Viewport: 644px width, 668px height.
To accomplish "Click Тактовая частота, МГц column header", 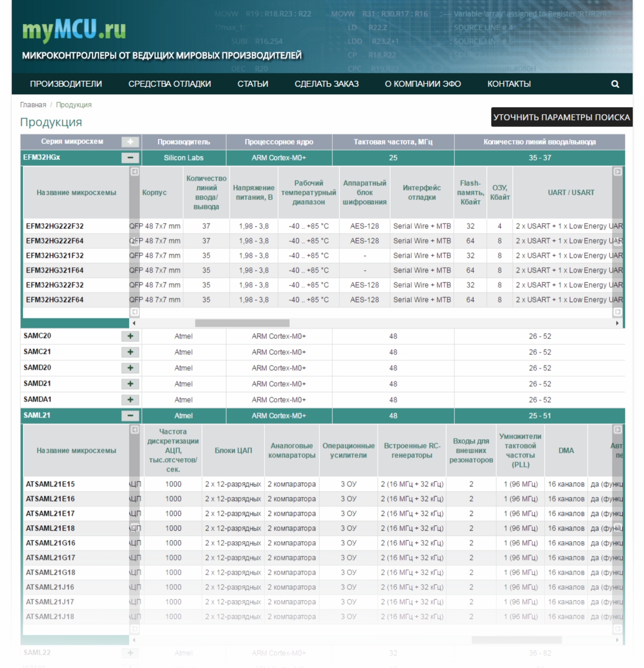I will pos(393,142).
